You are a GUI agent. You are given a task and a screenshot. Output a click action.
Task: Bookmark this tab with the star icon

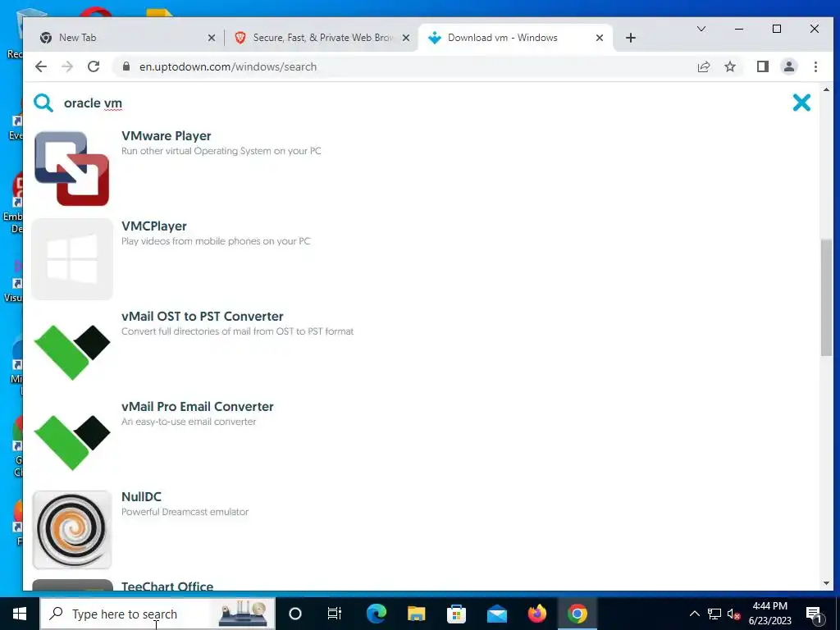[729, 66]
